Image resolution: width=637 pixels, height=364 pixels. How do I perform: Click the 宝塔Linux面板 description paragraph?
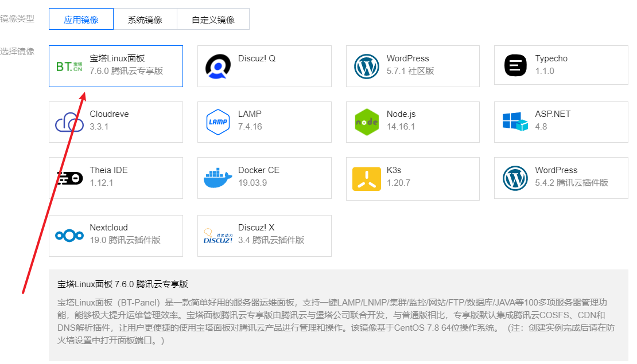336,321
